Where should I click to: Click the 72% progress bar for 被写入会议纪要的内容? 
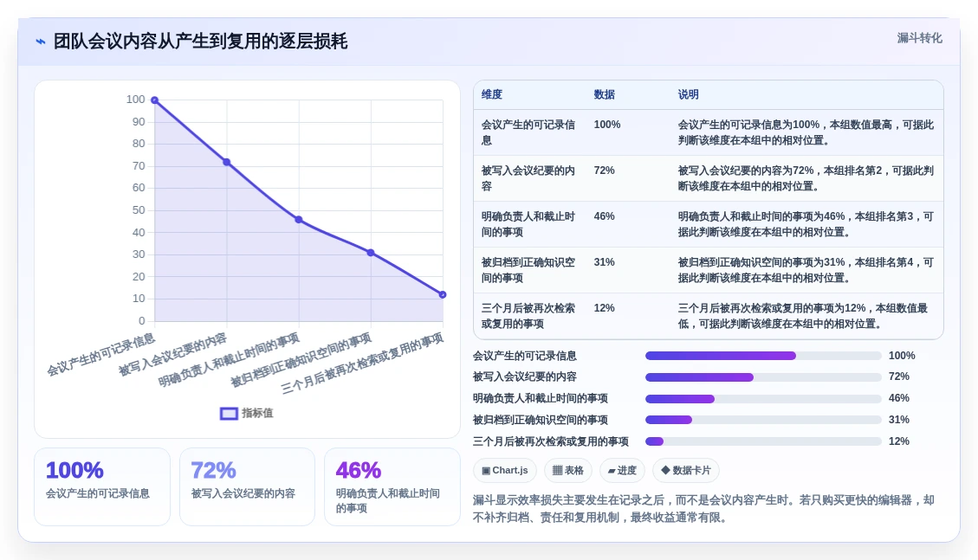(763, 377)
